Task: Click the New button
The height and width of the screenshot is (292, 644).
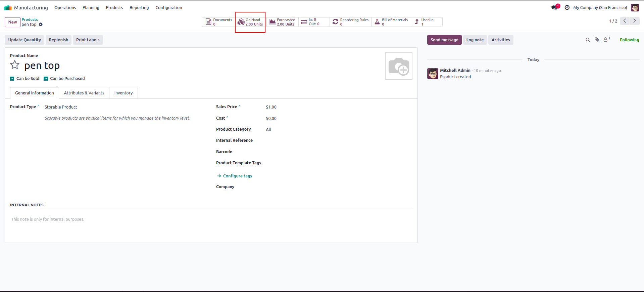Action: pos(12,22)
